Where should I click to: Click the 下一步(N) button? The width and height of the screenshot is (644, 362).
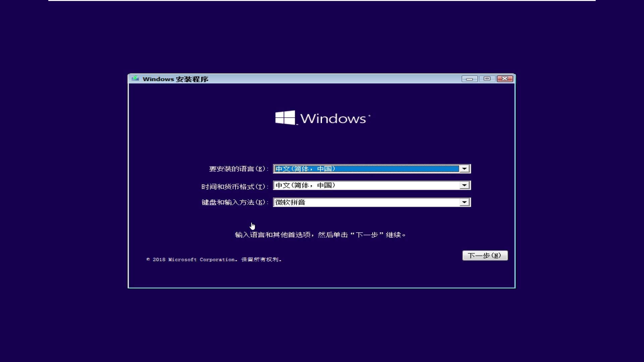485,255
